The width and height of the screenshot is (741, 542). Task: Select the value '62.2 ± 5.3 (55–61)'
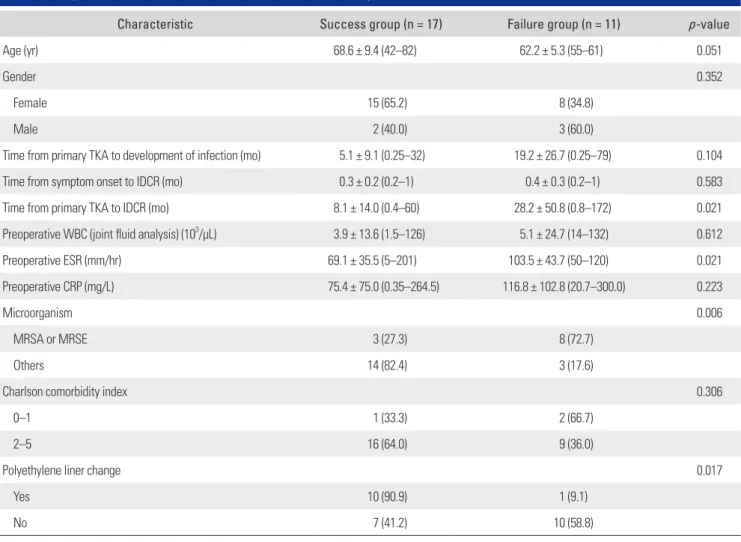tap(561, 51)
